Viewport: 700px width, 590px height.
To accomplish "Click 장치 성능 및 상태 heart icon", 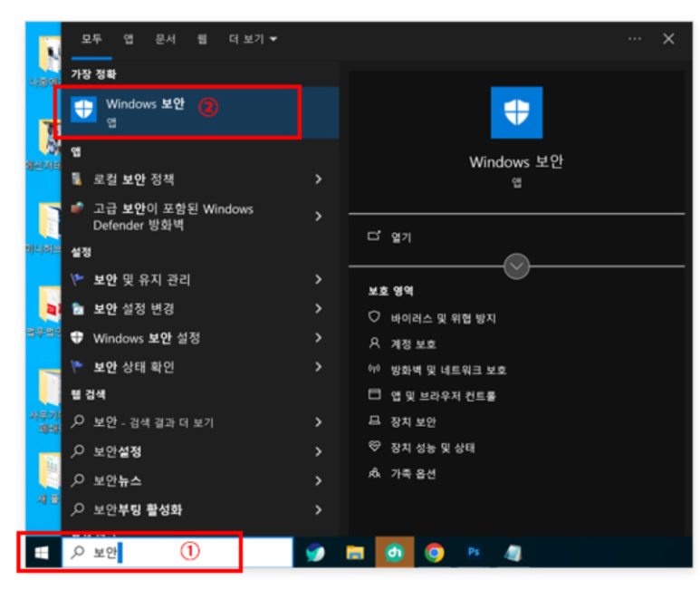I will click(x=374, y=446).
